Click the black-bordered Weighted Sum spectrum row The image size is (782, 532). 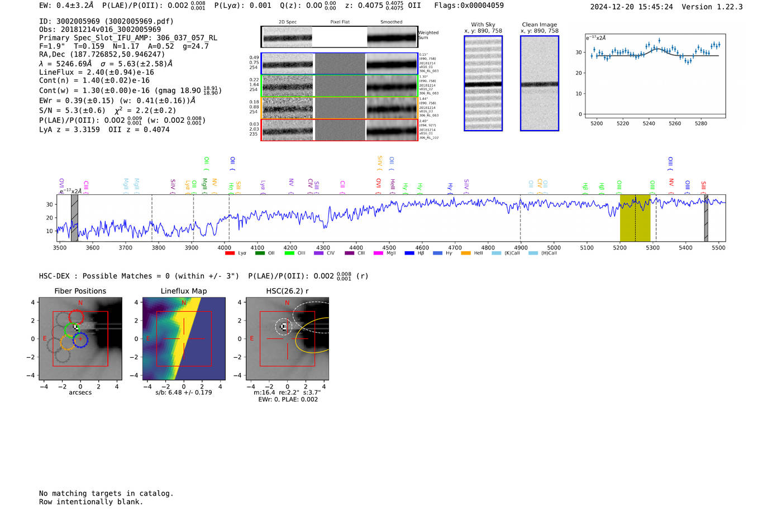coord(340,37)
